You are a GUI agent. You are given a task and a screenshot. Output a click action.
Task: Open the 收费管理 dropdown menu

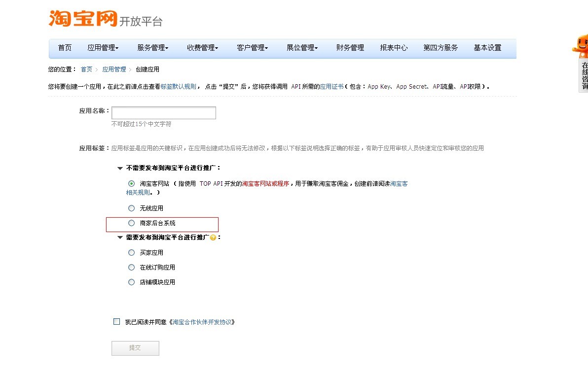(x=203, y=48)
